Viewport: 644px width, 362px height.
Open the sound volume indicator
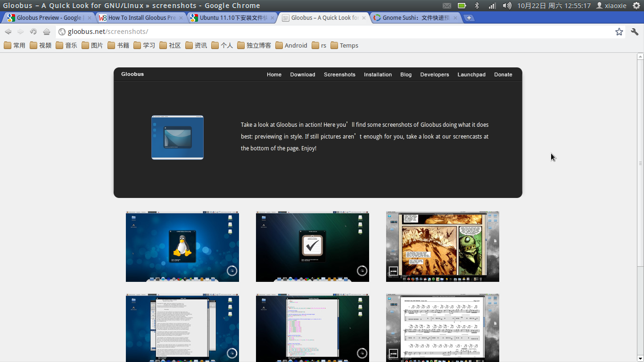pos(507,6)
